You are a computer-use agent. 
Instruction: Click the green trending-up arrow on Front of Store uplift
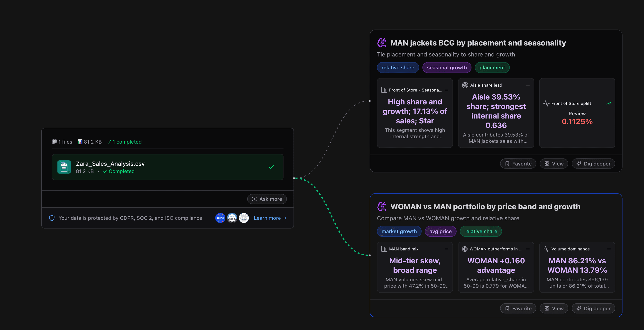click(x=609, y=103)
